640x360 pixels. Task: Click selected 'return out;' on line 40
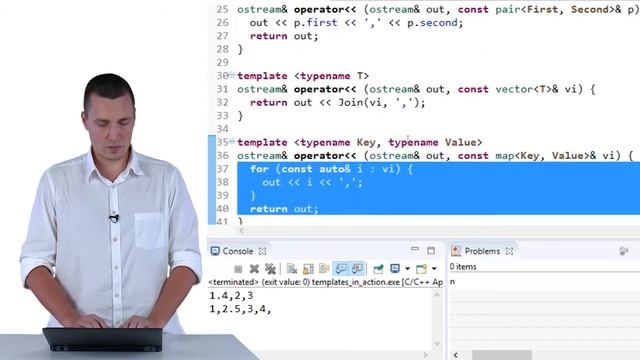click(x=284, y=209)
